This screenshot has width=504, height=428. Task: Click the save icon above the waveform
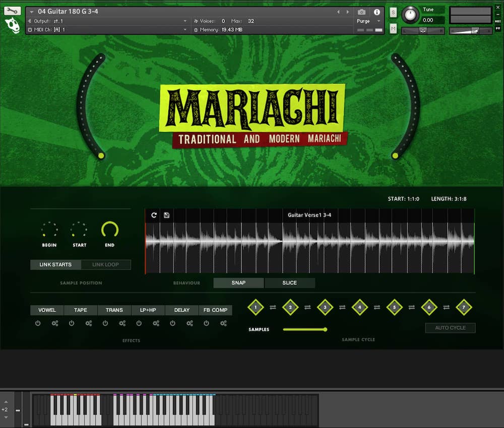pyautogui.click(x=167, y=215)
